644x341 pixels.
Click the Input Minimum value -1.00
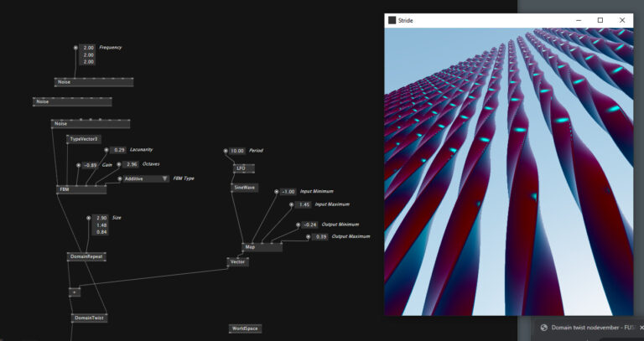click(288, 192)
